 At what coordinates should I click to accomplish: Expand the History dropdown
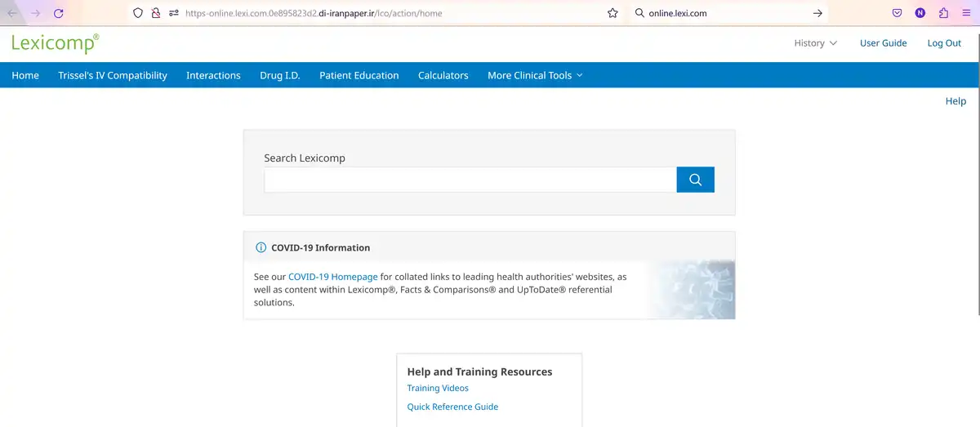[x=815, y=43]
